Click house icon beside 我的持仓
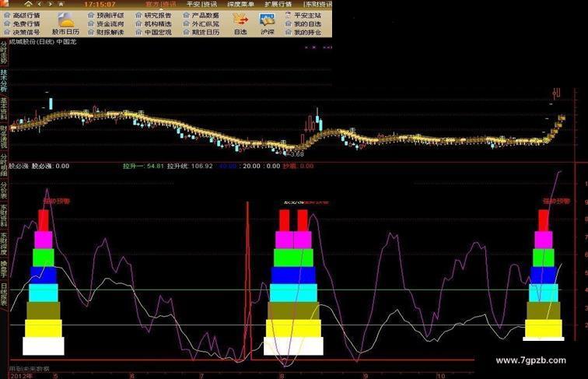Screen dimensions: 588x379 point(288,32)
